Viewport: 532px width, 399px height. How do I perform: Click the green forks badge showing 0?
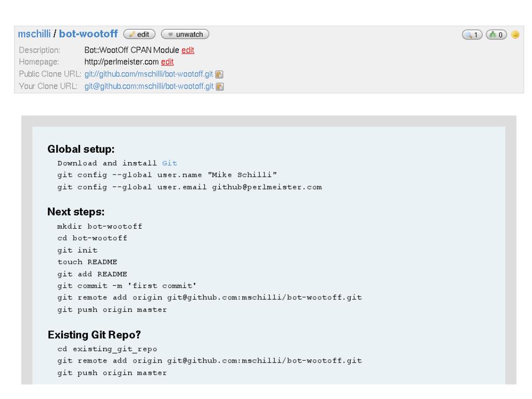(496, 35)
